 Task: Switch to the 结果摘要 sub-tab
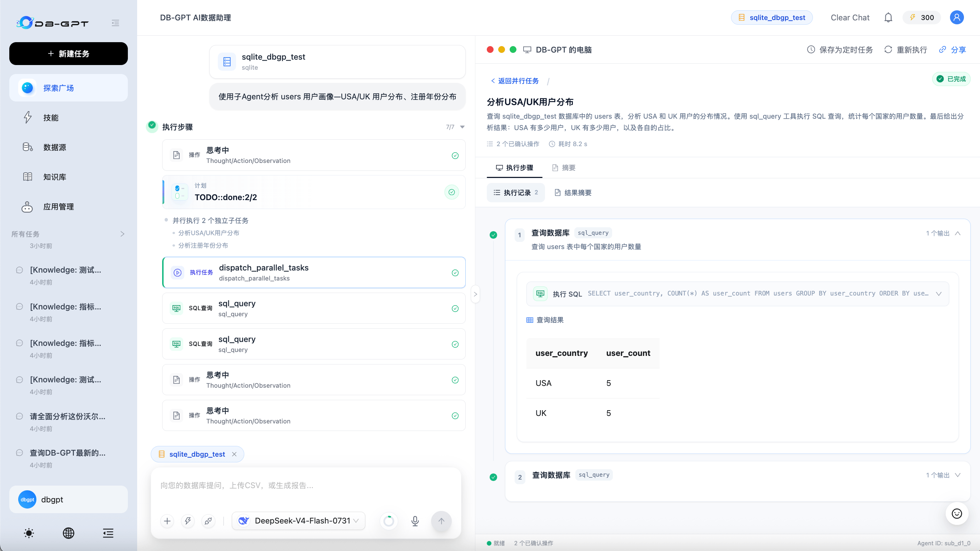point(573,193)
